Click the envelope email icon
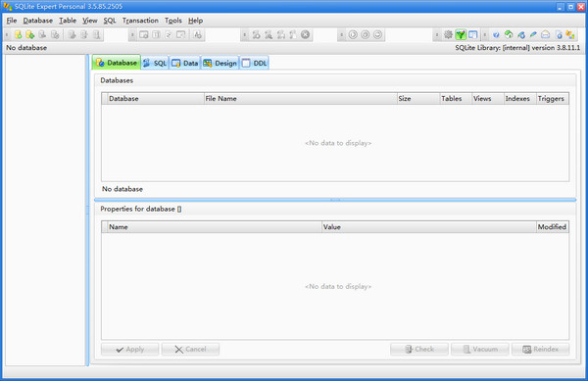 tap(546, 35)
